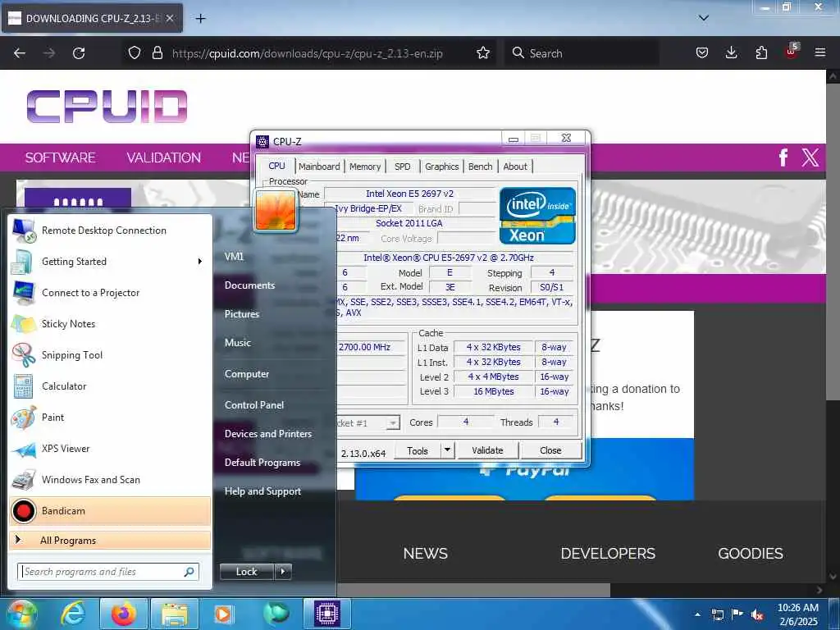Image resolution: width=840 pixels, height=630 pixels.
Task: Save page to Pocket
Action: click(x=702, y=52)
